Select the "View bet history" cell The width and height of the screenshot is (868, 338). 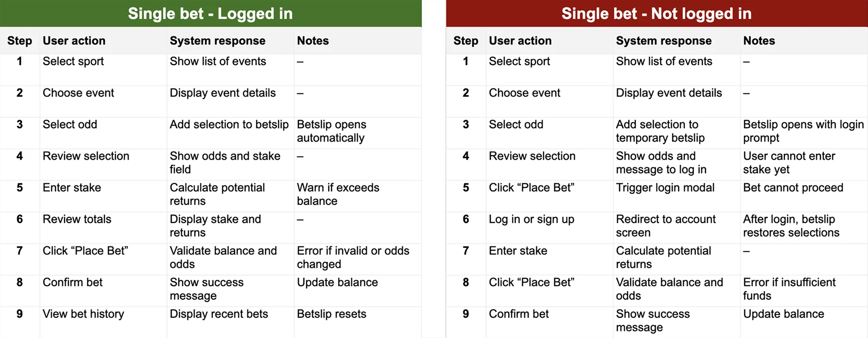pyautogui.click(x=83, y=314)
